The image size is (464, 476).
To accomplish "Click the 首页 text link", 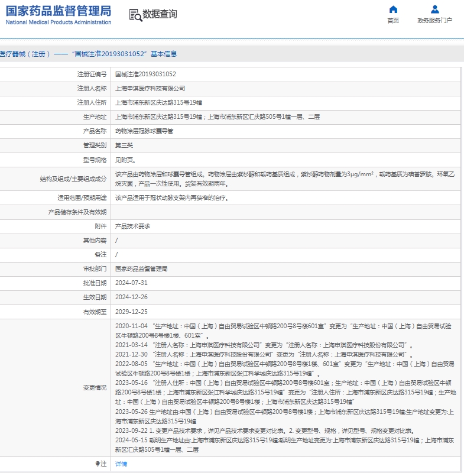I will tap(393, 20).
